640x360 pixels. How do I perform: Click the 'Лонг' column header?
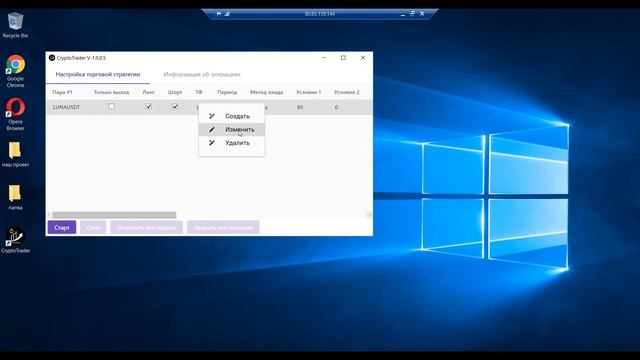pos(149,92)
